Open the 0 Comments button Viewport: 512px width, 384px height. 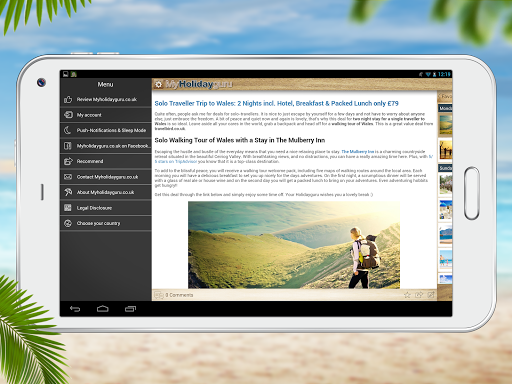[x=174, y=295]
